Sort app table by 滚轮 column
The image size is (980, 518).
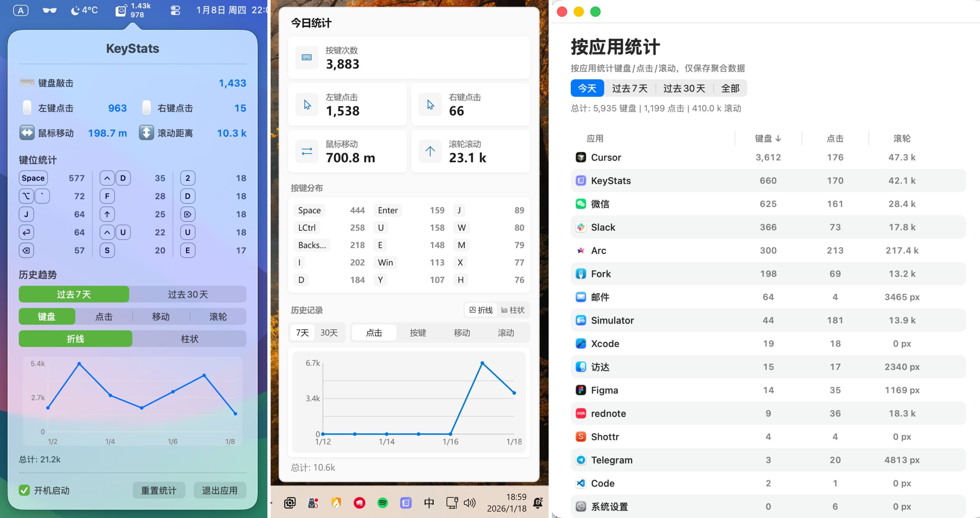(902, 138)
